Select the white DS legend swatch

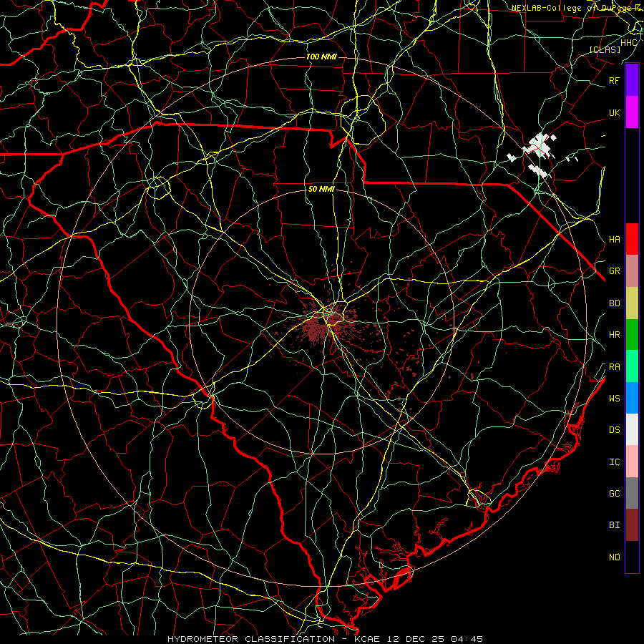[632, 429]
